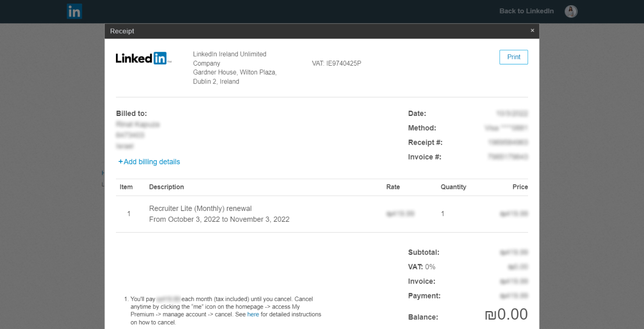644x329 pixels.
Task: Click the LinkedIn logo in the top bar
Action: pyautogui.click(x=74, y=11)
